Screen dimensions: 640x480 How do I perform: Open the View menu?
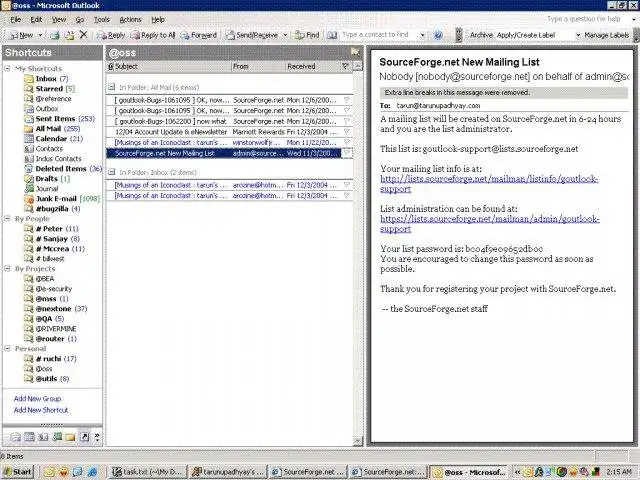click(59, 19)
